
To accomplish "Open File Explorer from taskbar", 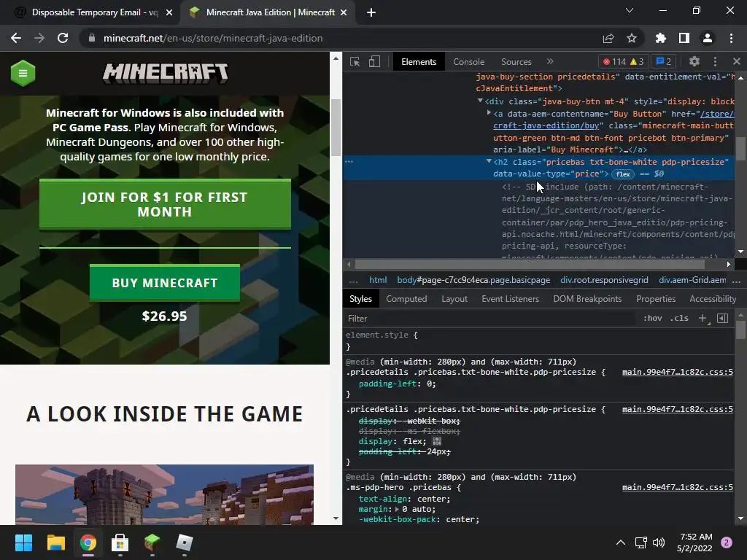I will (x=55, y=542).
